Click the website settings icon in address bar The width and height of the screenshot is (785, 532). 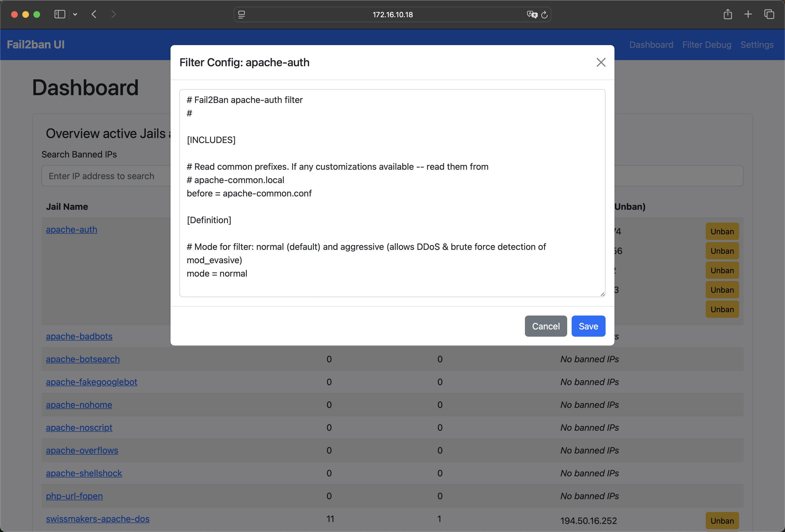coord(241,14)
